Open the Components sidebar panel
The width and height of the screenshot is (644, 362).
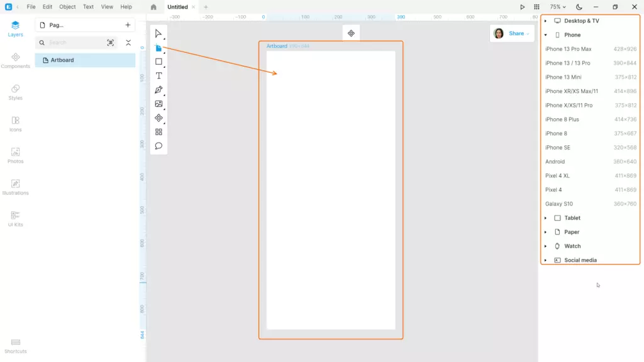15,60
